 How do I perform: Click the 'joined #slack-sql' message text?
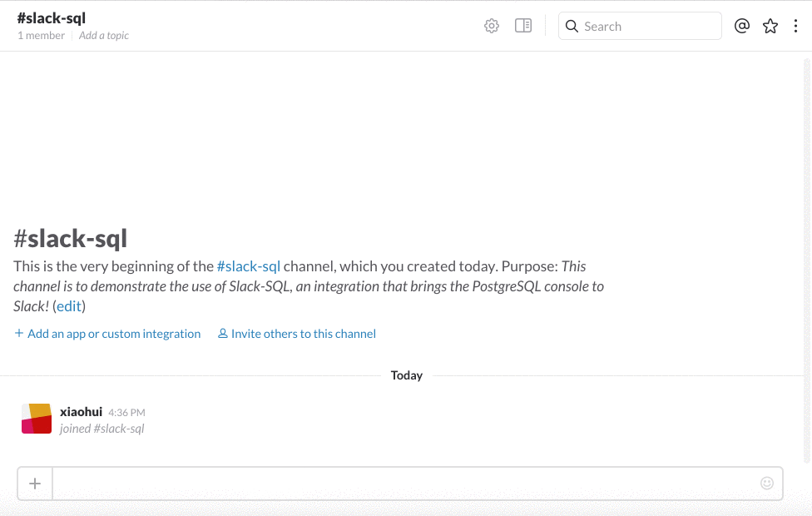pos(102,429)
